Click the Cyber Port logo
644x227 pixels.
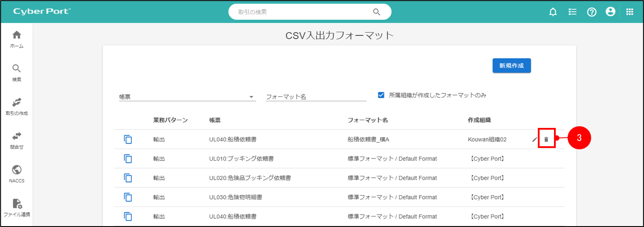point(42,12)
